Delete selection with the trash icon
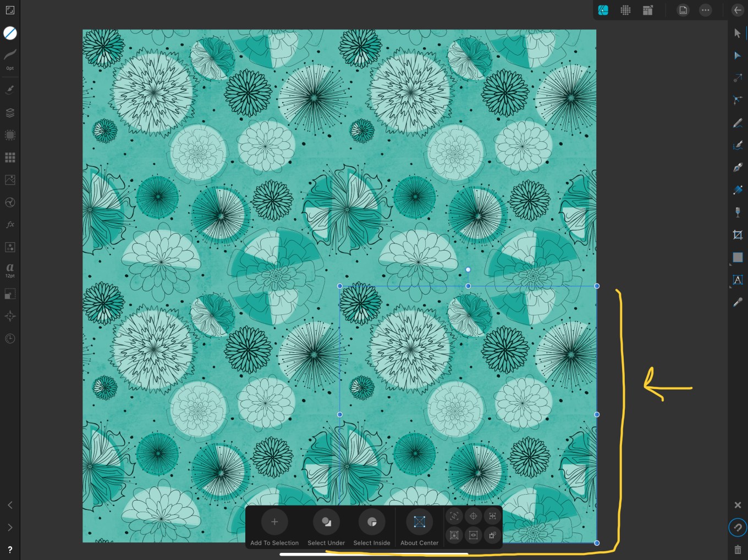 [x=738, y=549]
